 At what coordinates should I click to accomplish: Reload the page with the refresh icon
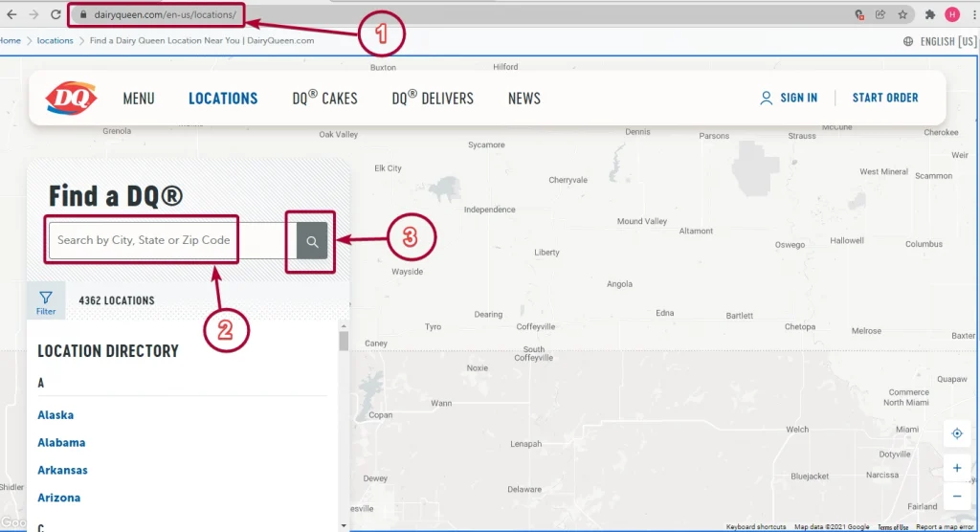pos(56,14)
